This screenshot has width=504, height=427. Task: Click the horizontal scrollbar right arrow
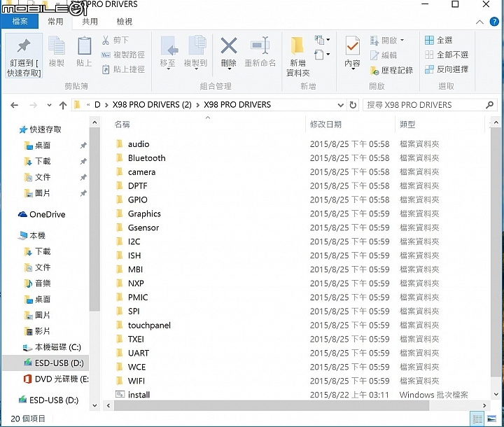coord(484,406)
